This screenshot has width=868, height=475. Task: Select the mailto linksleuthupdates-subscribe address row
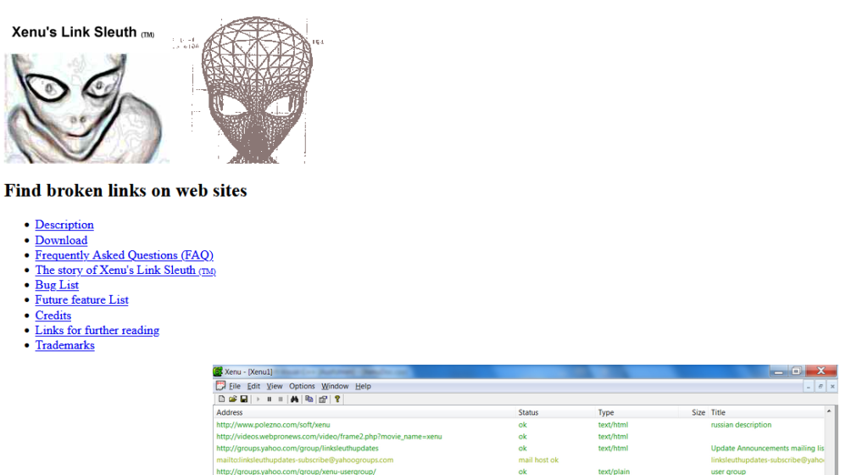(304, 460)
